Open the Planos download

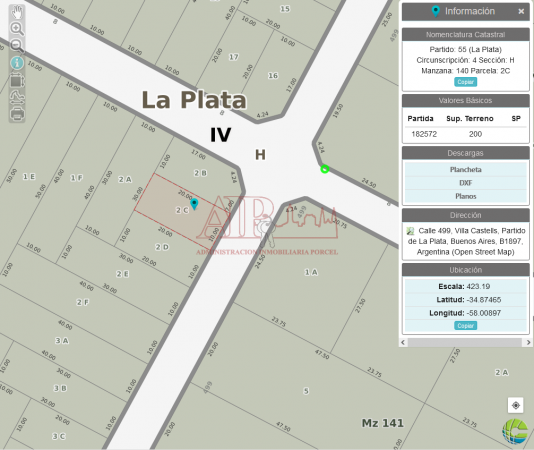tap(466, 196)
